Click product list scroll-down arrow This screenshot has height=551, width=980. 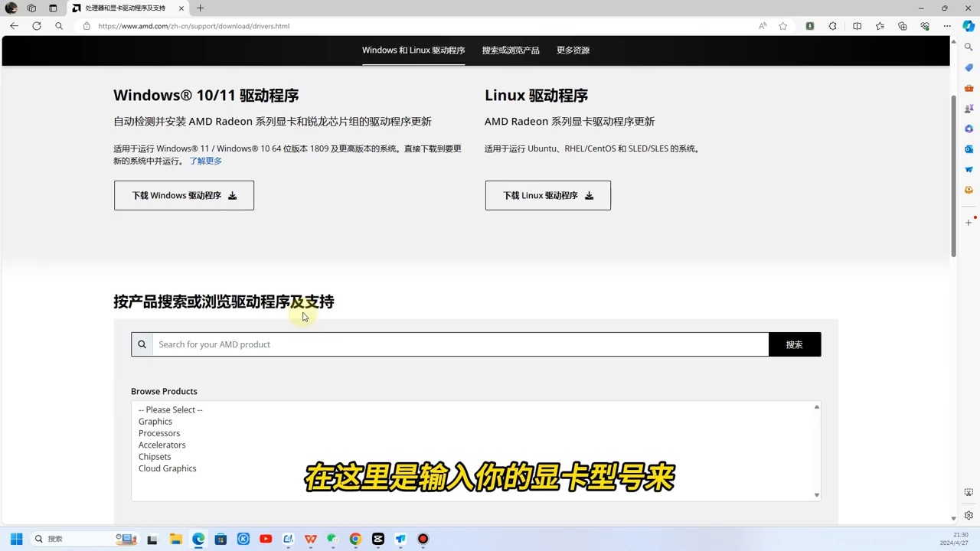point(817,495)
